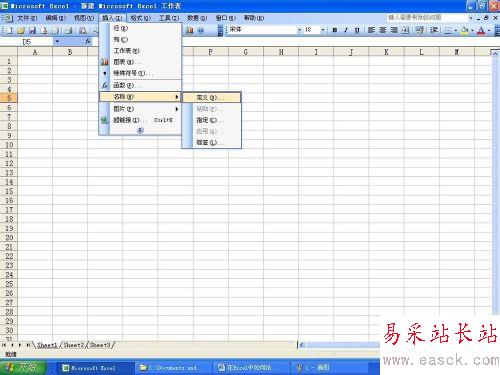Switch to the Sheet2 tab
The height and width of the screenshot is (375, 500).
click(73, 345)
